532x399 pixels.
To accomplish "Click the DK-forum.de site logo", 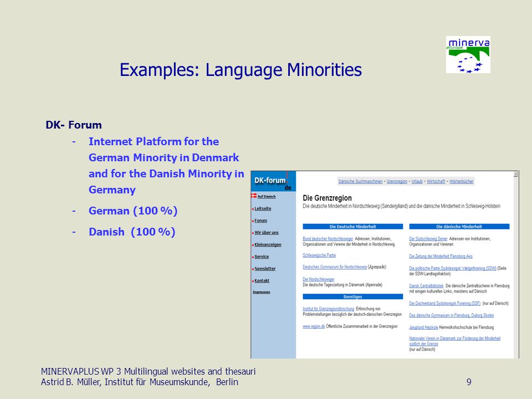I will pyautogui.click(x=273, y=181).
